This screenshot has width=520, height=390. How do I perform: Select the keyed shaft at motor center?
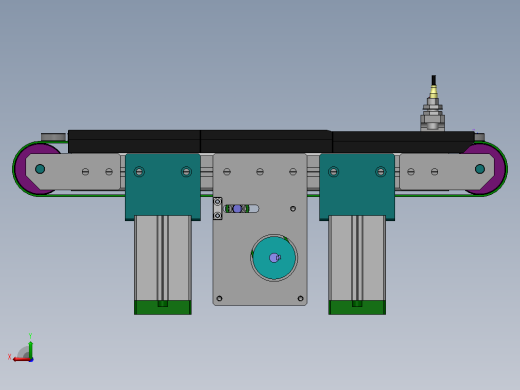[x=274, y=258]
